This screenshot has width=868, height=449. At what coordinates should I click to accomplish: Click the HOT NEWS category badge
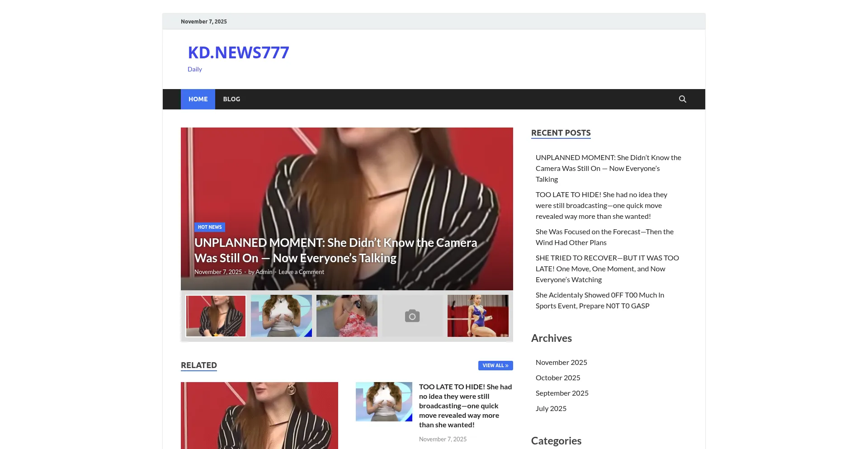(x=210, y=227)
